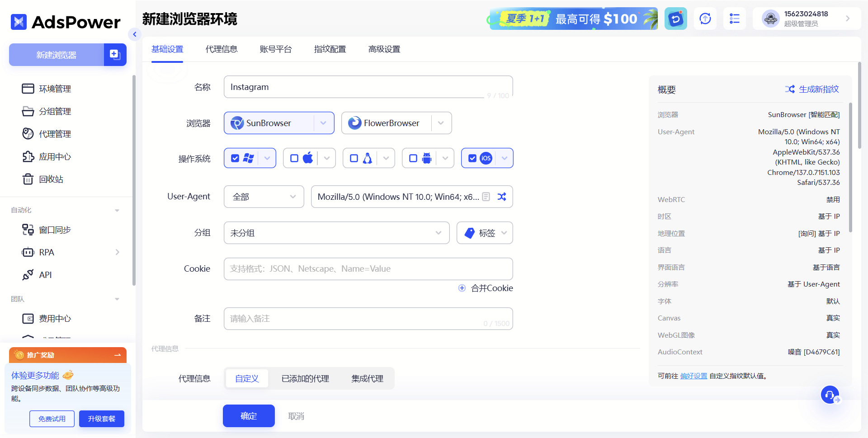Expand macOS version dropdown arrow
868x438 pixels.
click(327, 158)
